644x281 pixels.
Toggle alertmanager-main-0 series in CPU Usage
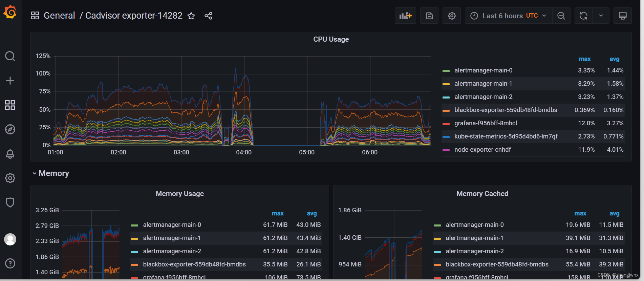click(x=483, y=70)
